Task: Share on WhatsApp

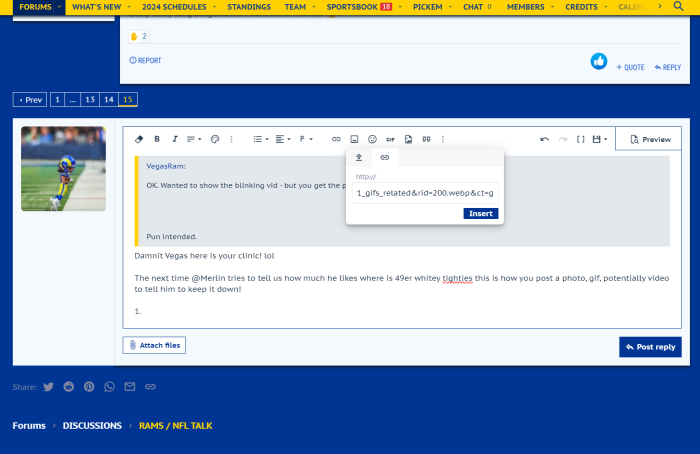Action: tap(109, 387)
